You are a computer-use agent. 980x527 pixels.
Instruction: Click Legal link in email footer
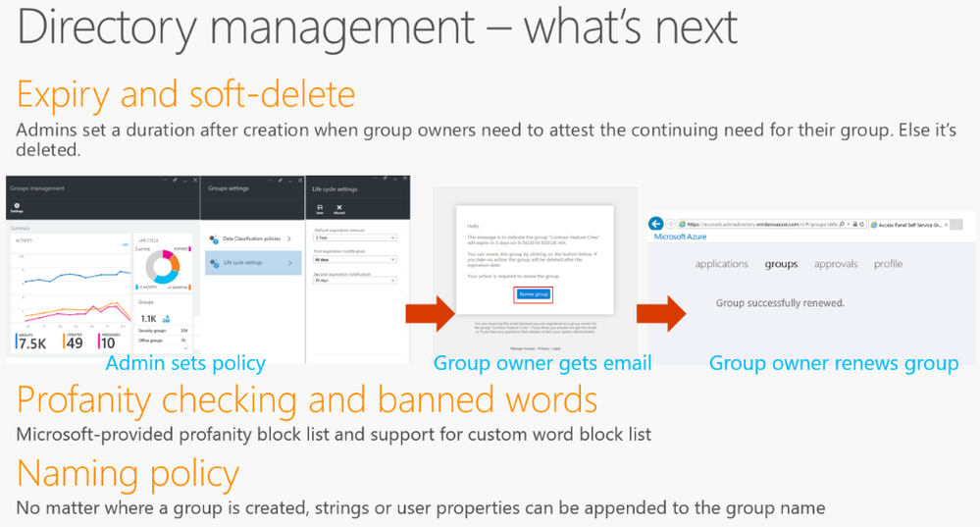tap(556, 348)
